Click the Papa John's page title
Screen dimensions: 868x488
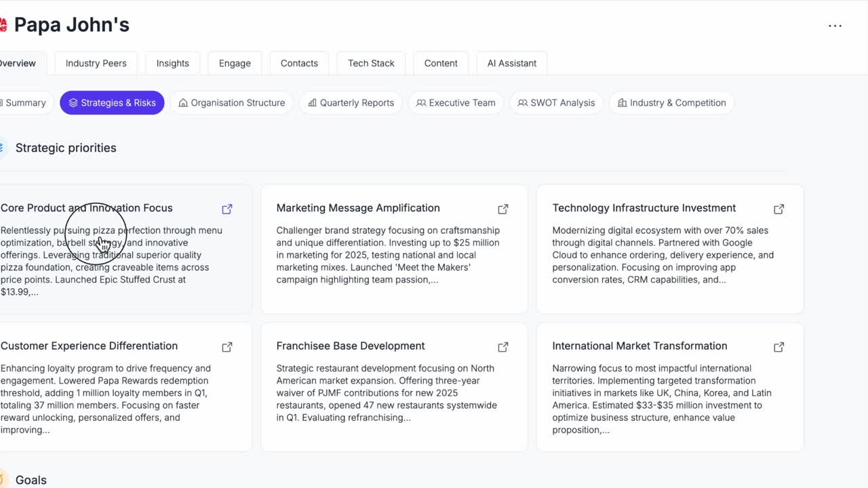[72, 25]
